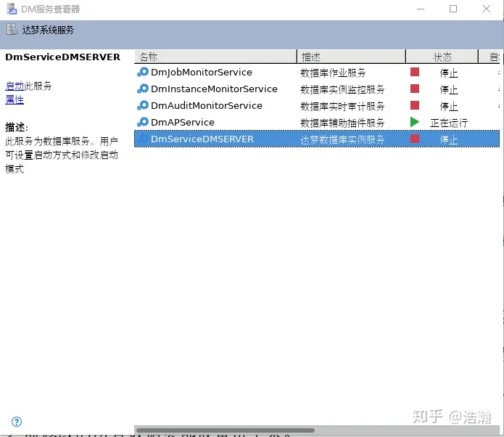Screen dimensions: 504x437
Task: Close the DM服务查看器 window
Action: 487,9
